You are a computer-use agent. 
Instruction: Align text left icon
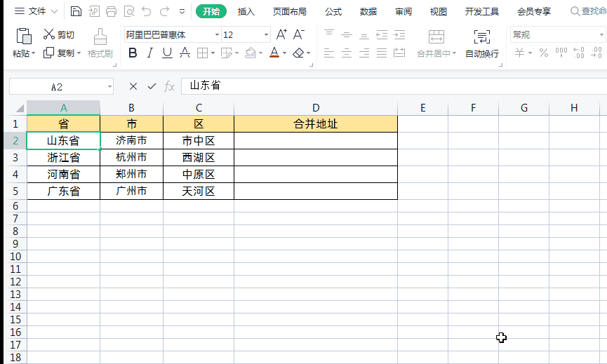[329, 53]
